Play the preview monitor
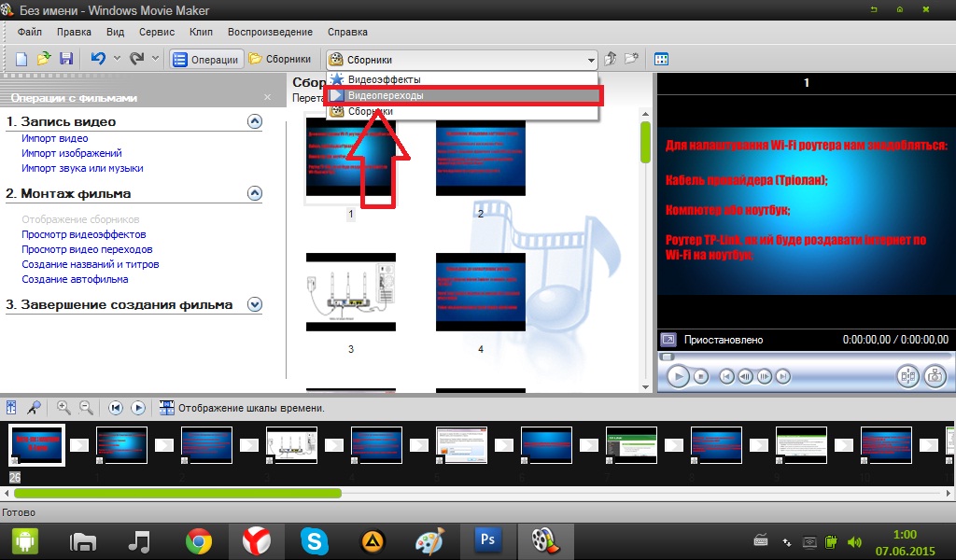Image resolution: width=956 pixels, height=560 pixels. (x=678, y=376)
